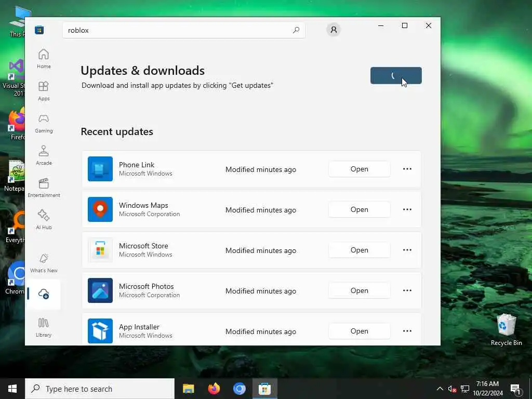Select the Downloads cloud icon in sidebar
The image size is (532, 399).
coord(44,294)
